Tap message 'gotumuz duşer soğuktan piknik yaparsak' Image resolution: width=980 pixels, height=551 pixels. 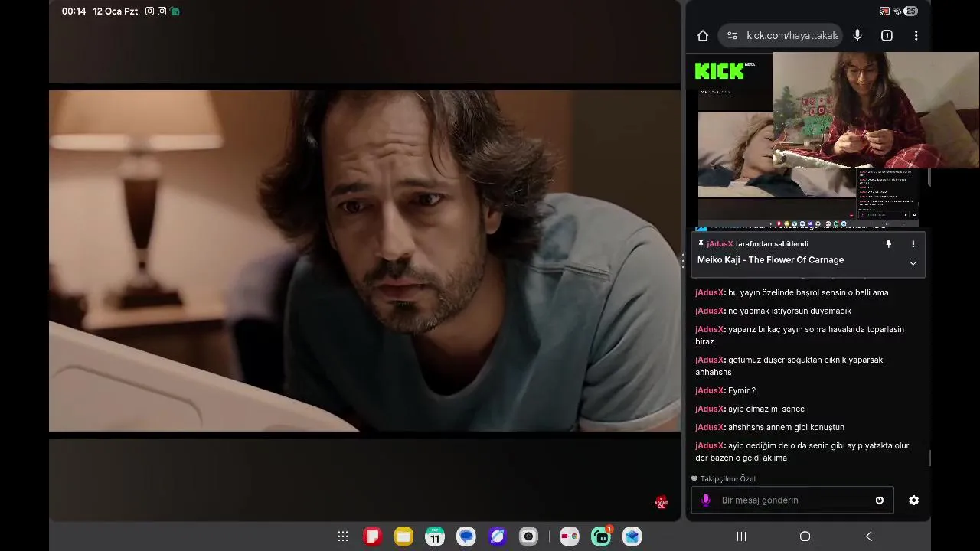pos(789,366)
